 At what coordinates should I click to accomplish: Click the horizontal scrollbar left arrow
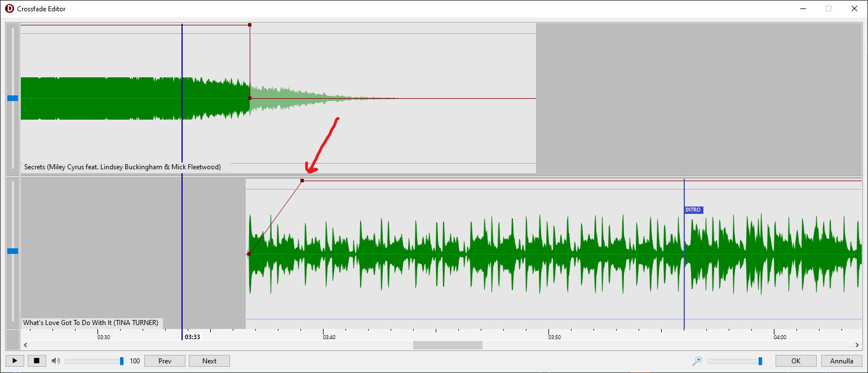(24, 345)
